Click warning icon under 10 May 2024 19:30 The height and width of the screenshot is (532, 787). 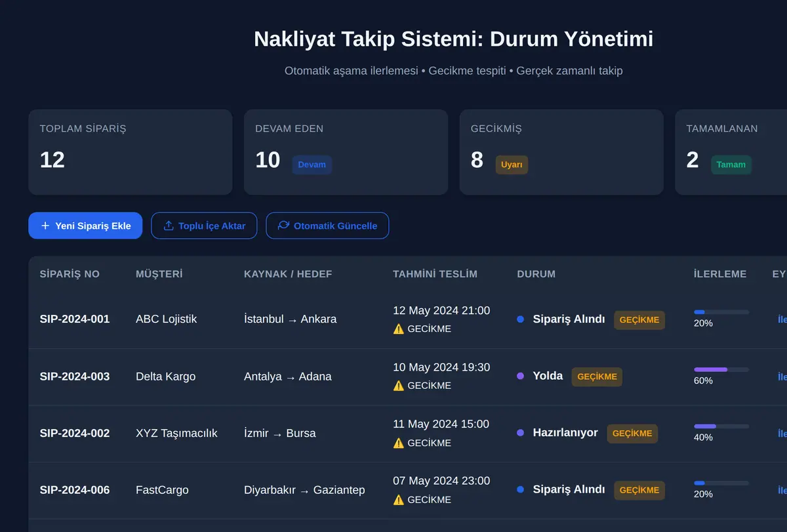[x=399, y=386]
